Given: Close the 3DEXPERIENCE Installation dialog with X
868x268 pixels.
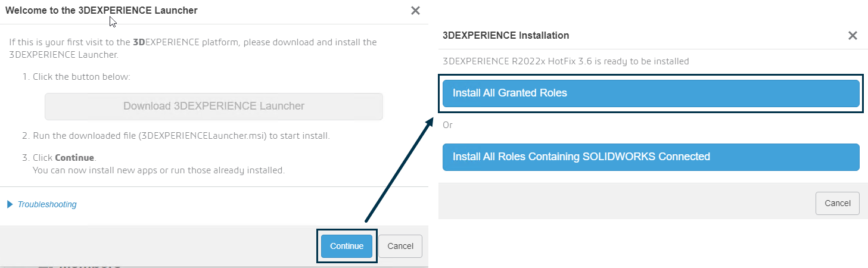Looking at the screenshot, I should [x=853, y=36].
